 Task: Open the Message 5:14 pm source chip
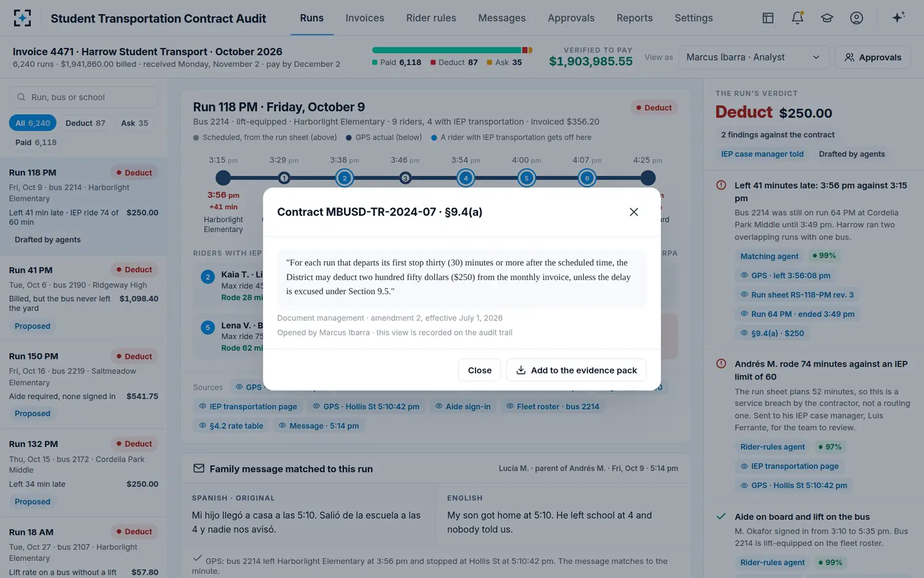(319, 426)
